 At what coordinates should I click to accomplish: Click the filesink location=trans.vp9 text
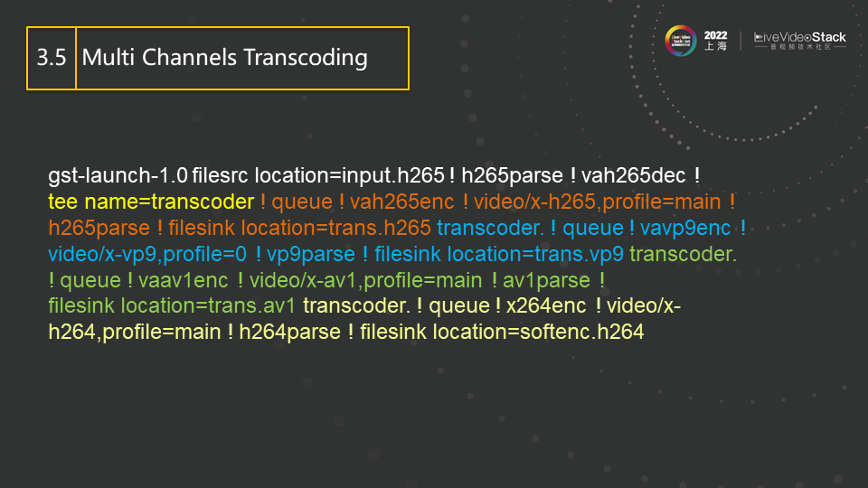tap(498, 253)
